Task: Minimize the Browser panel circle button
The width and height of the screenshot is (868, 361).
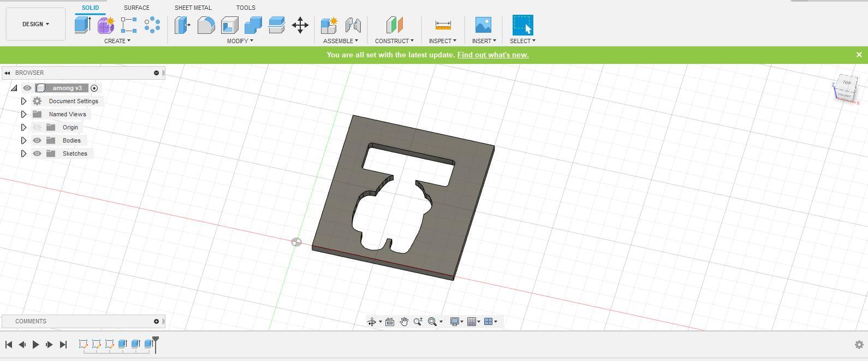Action: pos(156,73)
